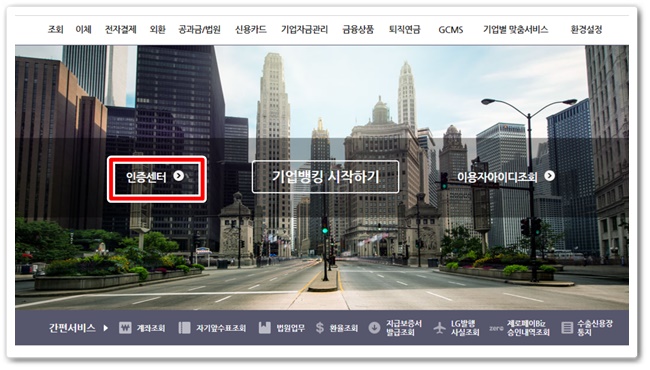Open the 외환 menu

(x=158, y=29)
